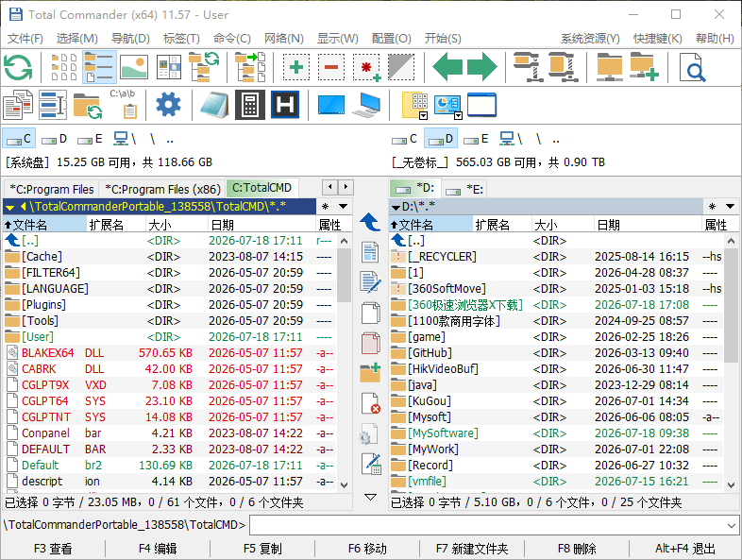Viewport: 742px width, 560px height.
Task: Open directory tree with refresh icon
Action: coord(204,67)
